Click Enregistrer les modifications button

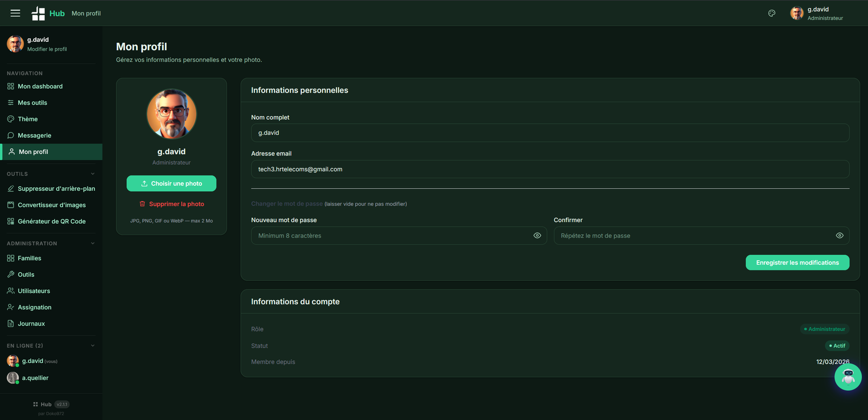pos(797,263)
